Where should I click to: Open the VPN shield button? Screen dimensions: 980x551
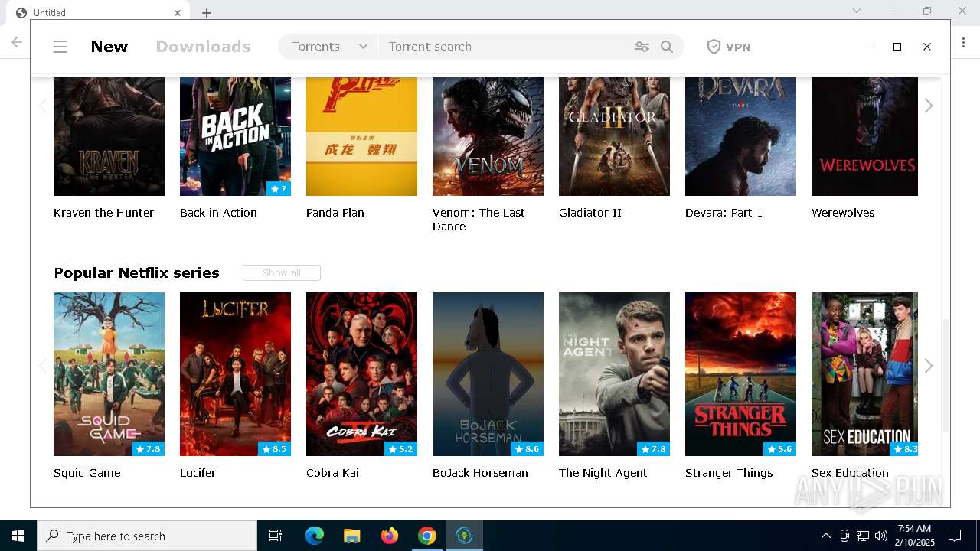[x=728, y=47]
